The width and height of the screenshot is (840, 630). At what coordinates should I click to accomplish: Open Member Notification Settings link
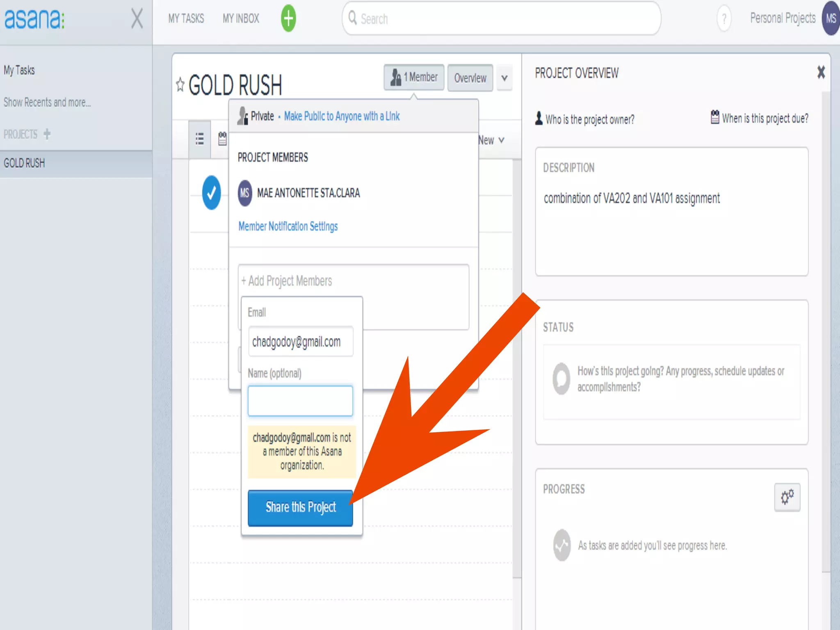tap(288, 226)
